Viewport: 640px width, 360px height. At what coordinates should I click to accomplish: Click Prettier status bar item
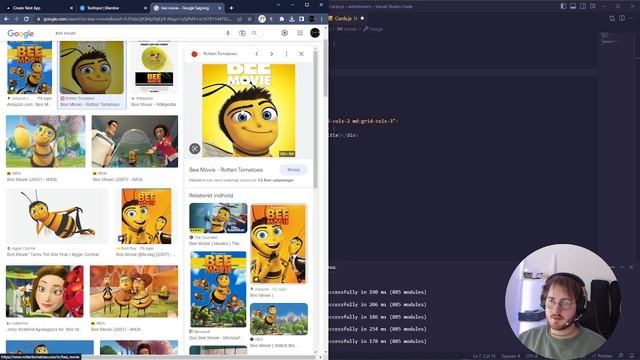click(602, 356)
